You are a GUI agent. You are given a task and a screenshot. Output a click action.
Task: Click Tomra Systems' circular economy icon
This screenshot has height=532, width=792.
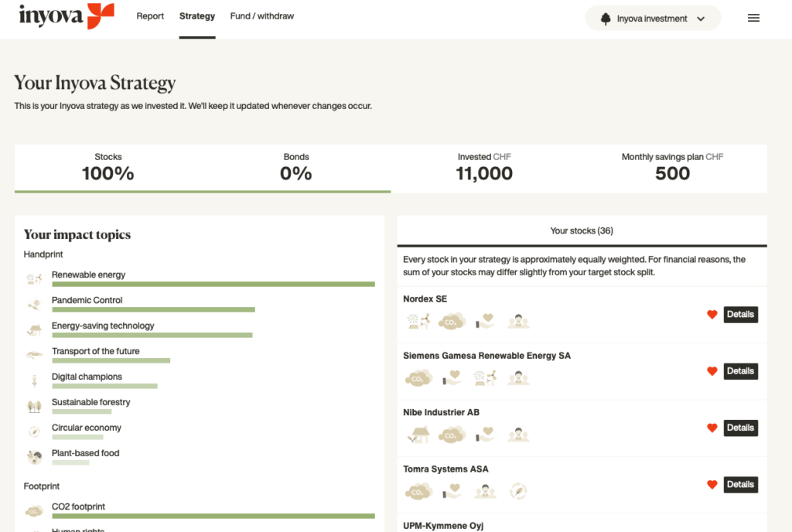518,490
